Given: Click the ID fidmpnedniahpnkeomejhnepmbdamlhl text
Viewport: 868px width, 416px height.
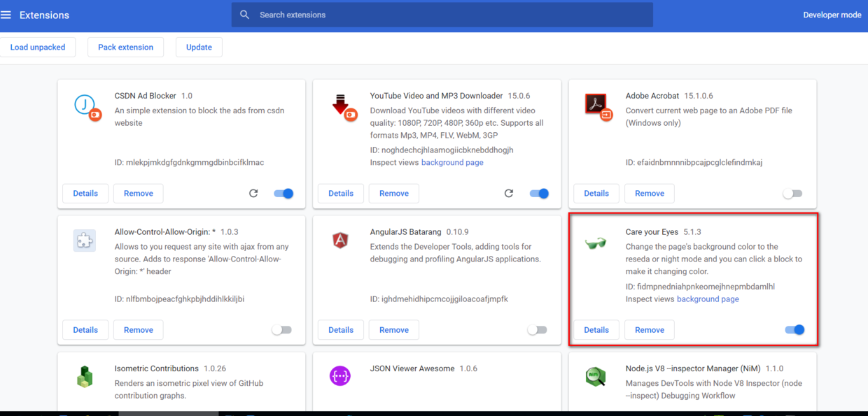Looking at the screenshot, I should [x=700, y=287].
